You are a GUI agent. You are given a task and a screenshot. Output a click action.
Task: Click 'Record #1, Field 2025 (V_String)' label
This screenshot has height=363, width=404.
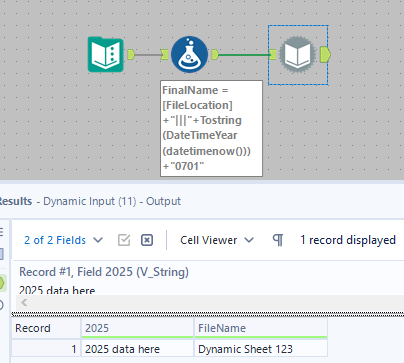click(104, 272)
